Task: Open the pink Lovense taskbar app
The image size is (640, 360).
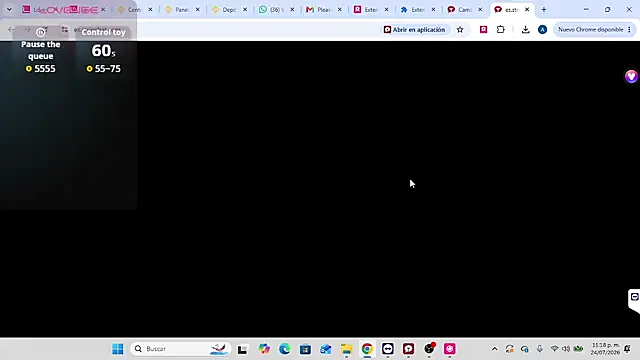Action: tap(450, 349)
